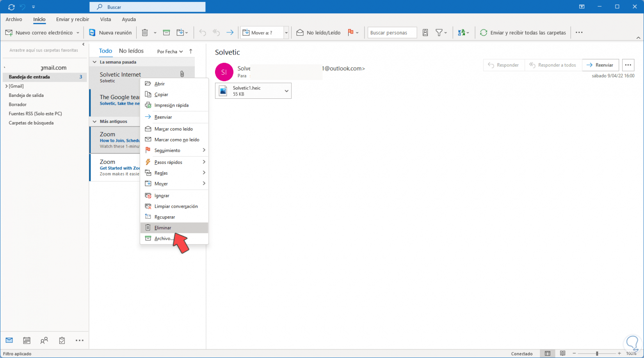The width and height of the screenshot is (644, 358).
Task: Click the Reply icon in ribbon
Action: pyautogui.click(x=203, y=33)
